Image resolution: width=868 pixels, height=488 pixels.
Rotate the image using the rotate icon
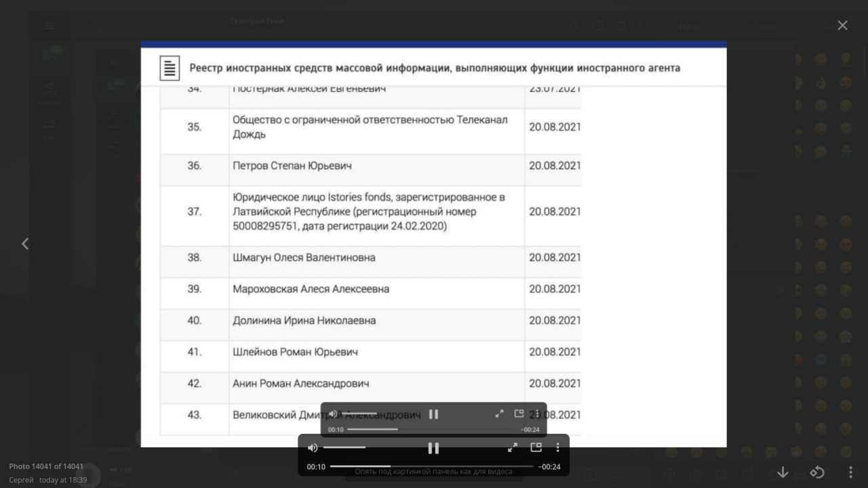tap(817, 472)
